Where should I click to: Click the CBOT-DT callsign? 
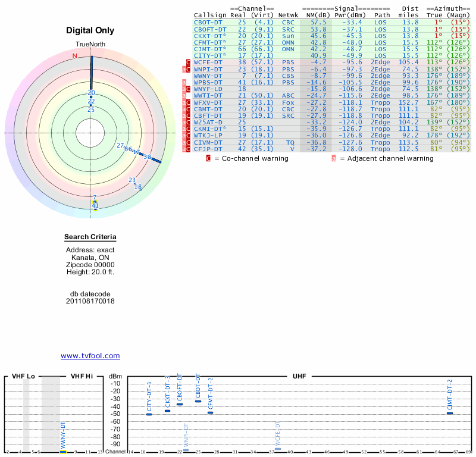208,23
